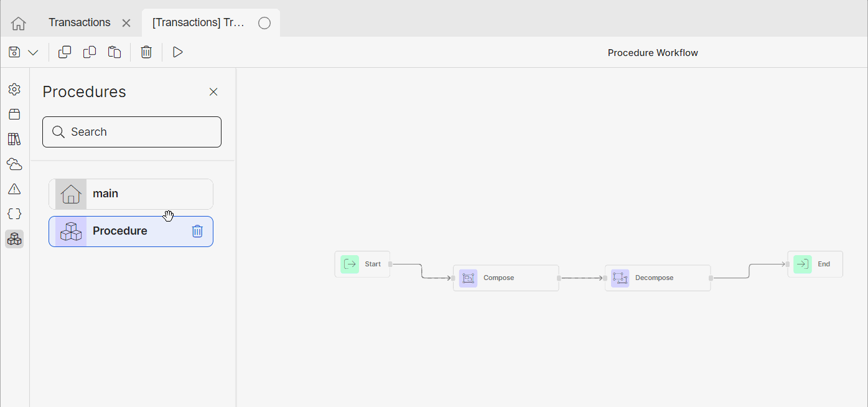This screenshot has height=407, width=868.
Task: Run the workflow with play button
Action: (178, 52)
